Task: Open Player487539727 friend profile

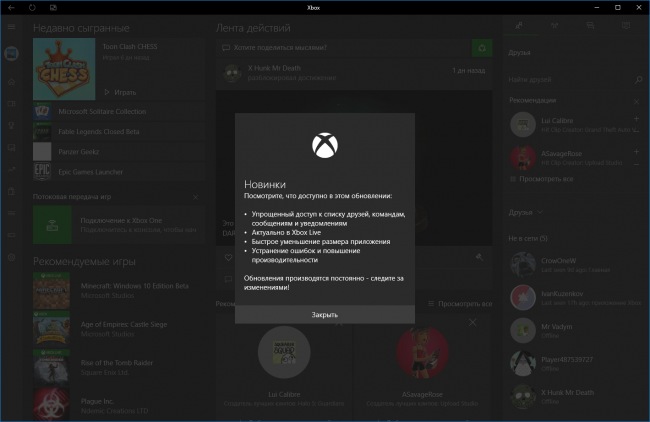Action: click(575, 363)
